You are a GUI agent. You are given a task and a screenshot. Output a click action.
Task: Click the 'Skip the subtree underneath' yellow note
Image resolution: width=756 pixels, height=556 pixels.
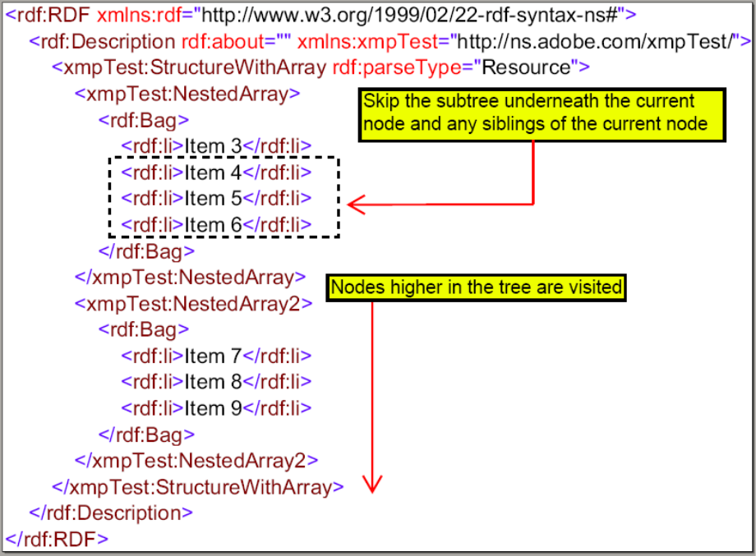(542, 115)
